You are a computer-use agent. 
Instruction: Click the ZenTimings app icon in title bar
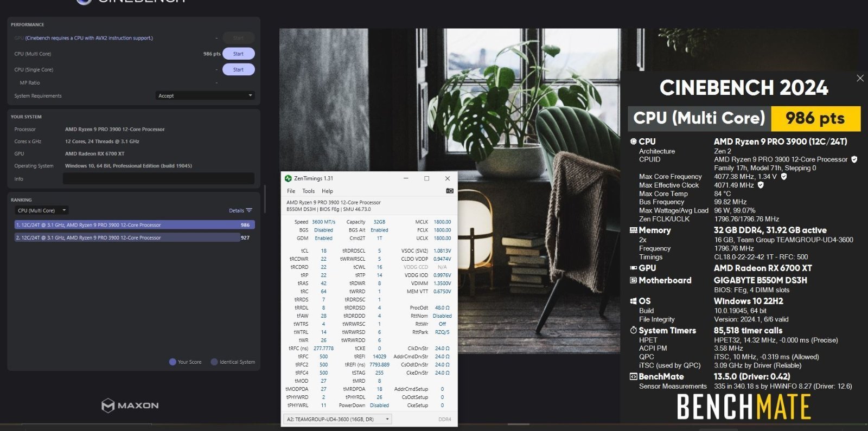(288, 178)
